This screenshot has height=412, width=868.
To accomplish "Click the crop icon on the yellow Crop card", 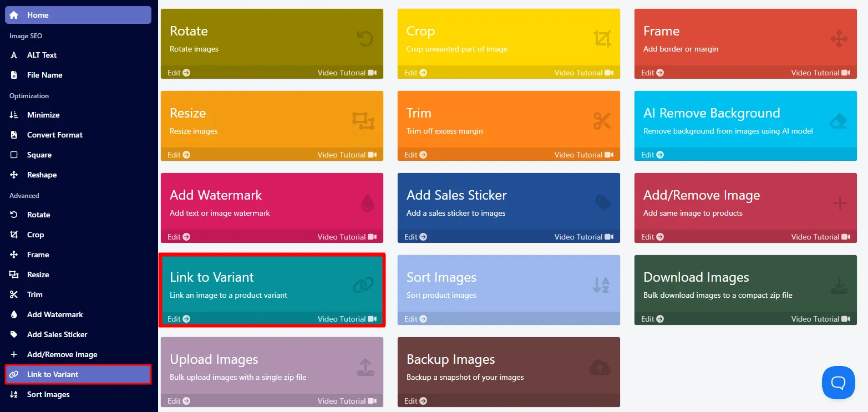I will coord(602,39).
